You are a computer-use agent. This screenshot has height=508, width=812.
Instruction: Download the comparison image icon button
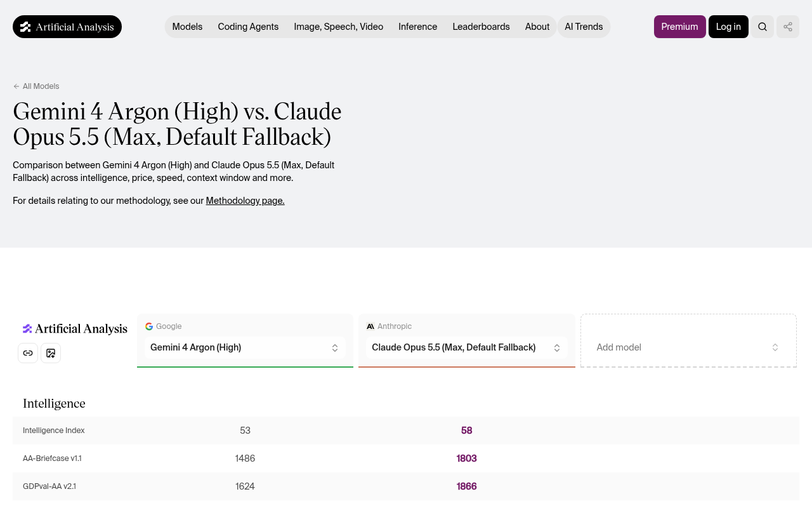click(x=51, y=353)
